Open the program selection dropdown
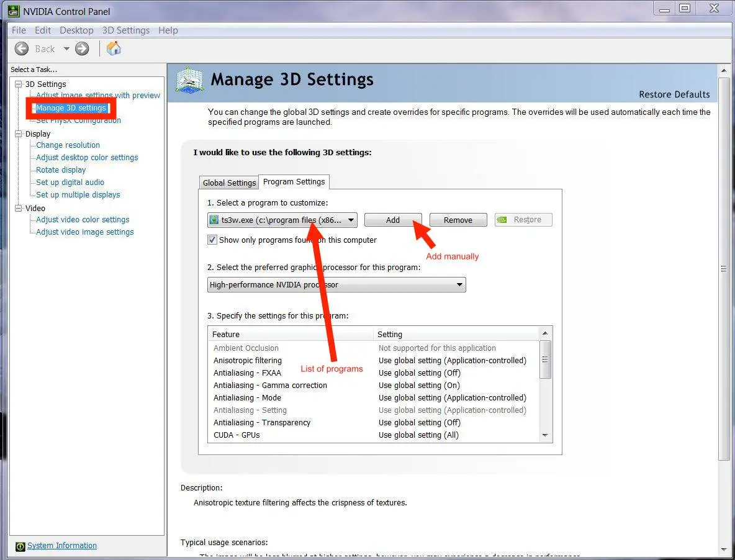 click(x=282, y=220)
